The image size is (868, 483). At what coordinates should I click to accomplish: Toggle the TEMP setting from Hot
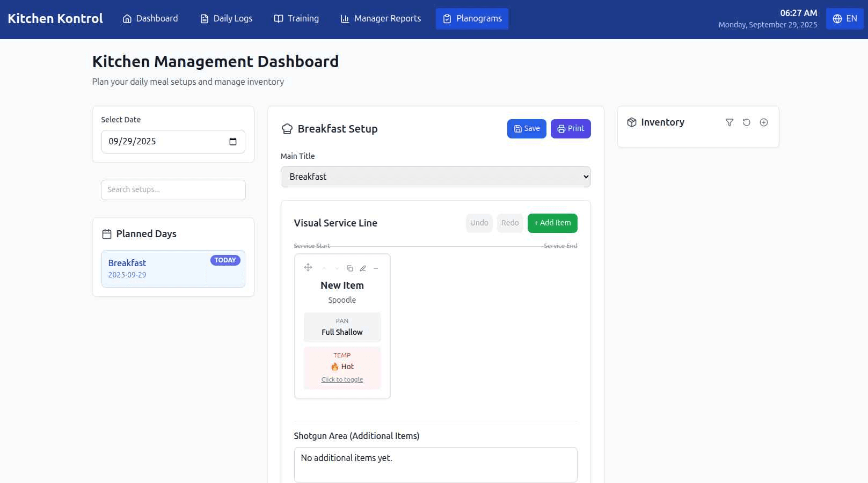coord(342,367)
